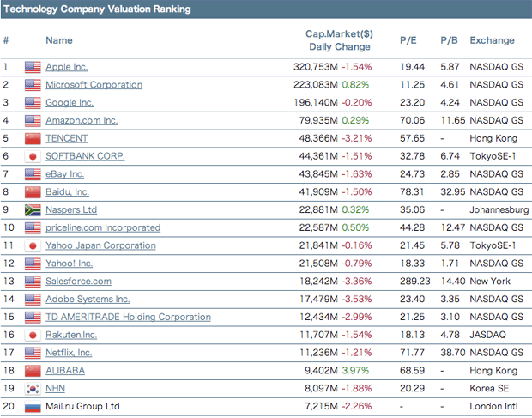Click the US flag beside Apple Inc.

(x=33, y=67)
